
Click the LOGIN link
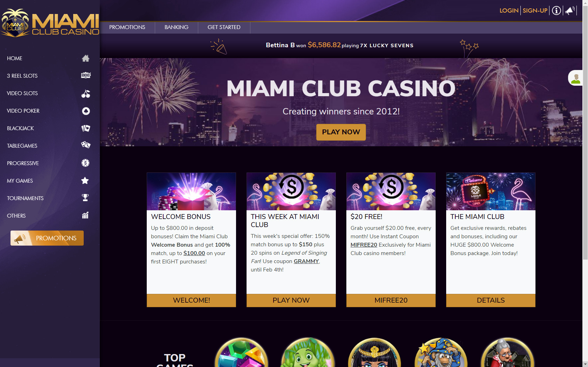coord(509,10)
